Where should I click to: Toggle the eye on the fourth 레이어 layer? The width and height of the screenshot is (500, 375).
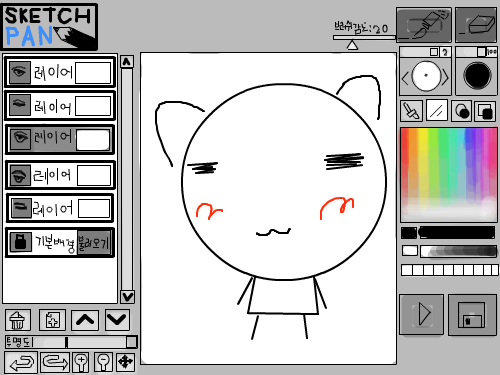point(20,175)
